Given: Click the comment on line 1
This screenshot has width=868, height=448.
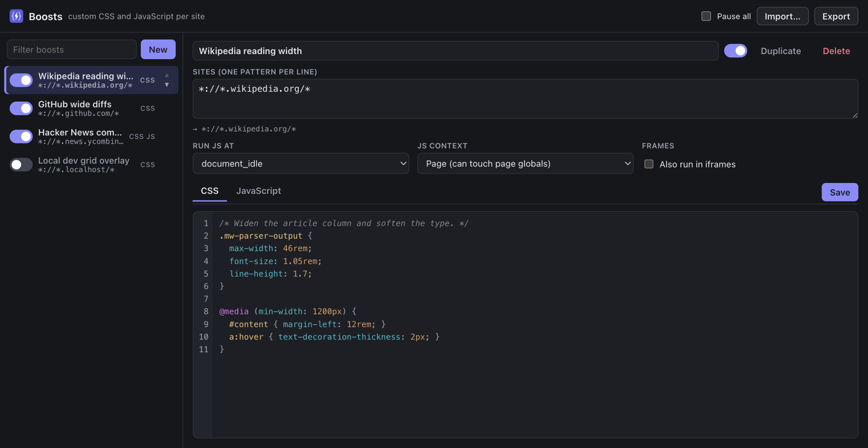Looking at the screenshot, I should 344,223.
